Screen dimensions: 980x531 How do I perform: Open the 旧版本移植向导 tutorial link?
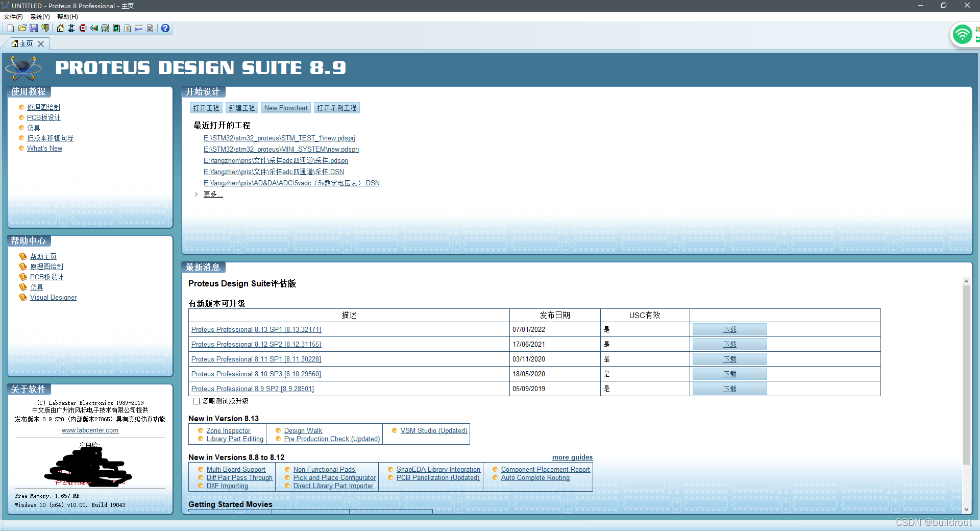point(50,138)
